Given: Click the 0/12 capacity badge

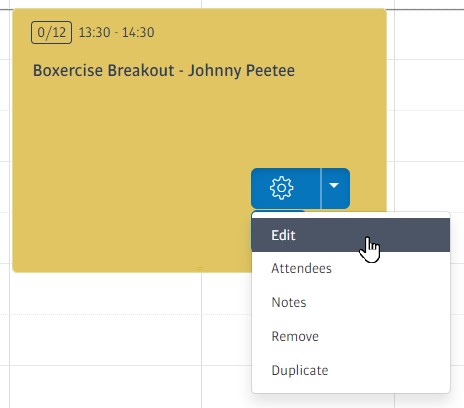Looking at the screenshot, I should [x=51, y=32].
